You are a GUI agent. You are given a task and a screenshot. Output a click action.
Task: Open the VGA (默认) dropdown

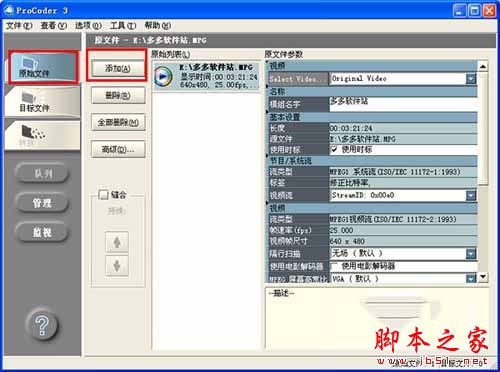(471, 278)
